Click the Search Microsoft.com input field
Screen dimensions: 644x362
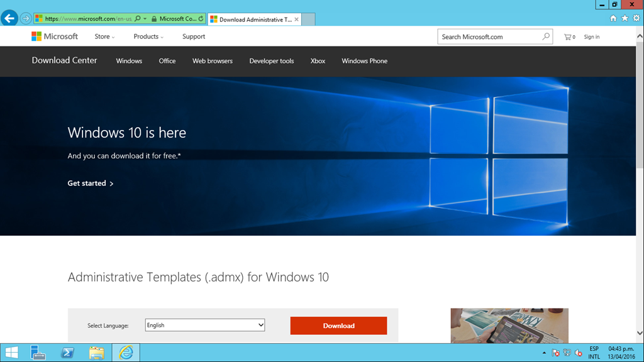pos(489,36)
